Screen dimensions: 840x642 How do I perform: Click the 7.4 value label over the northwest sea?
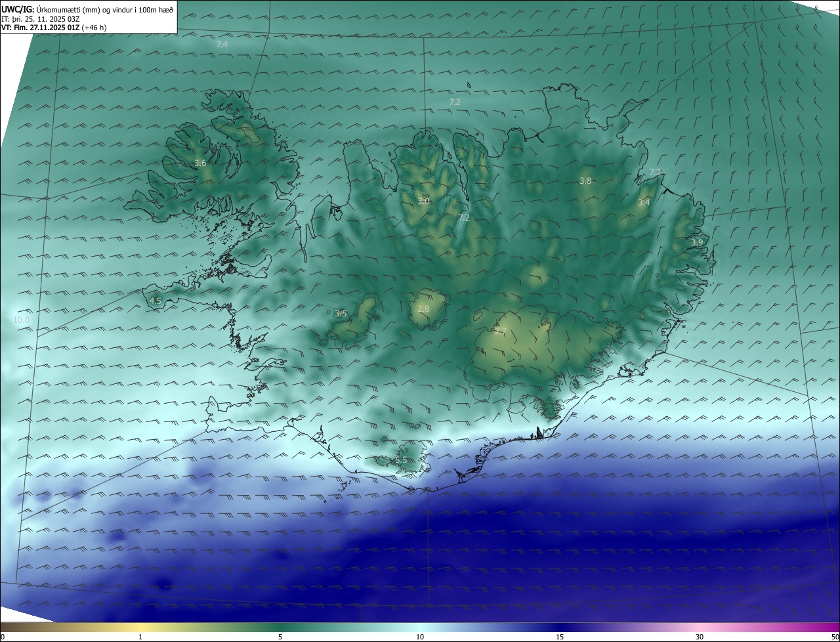pos(222,44)
